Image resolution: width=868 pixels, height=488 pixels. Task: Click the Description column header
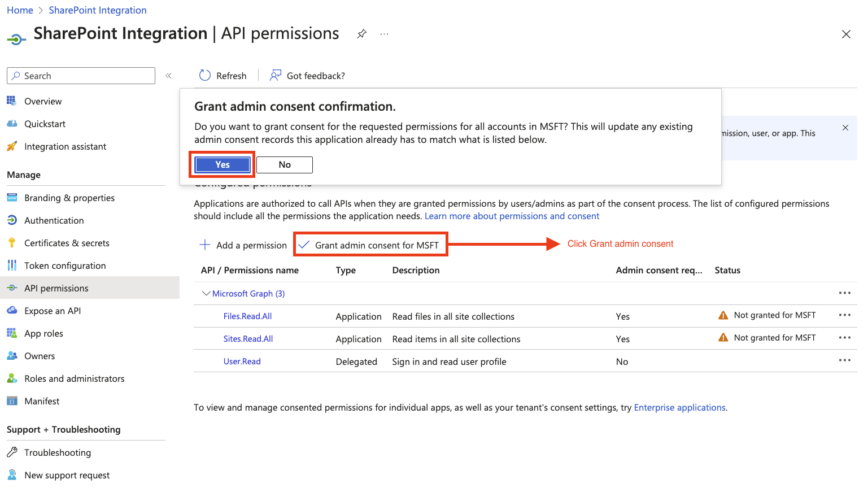pos(416,270)
